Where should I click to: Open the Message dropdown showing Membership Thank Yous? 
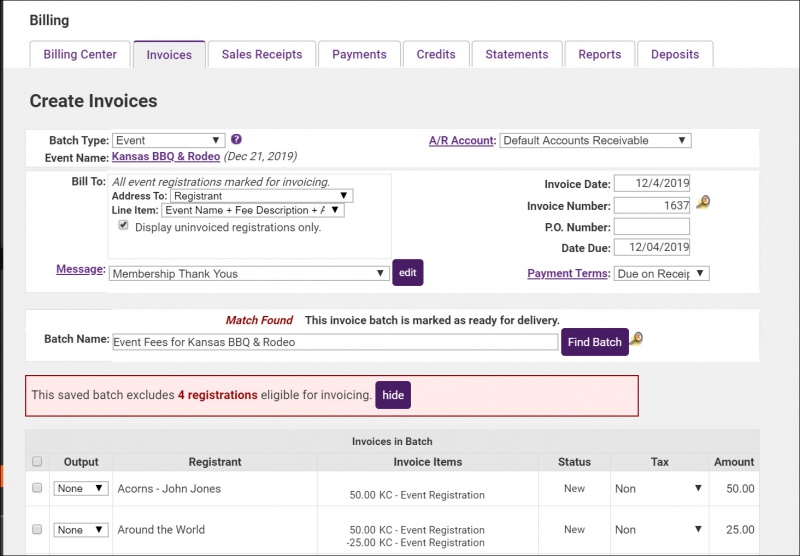[248, 273]
